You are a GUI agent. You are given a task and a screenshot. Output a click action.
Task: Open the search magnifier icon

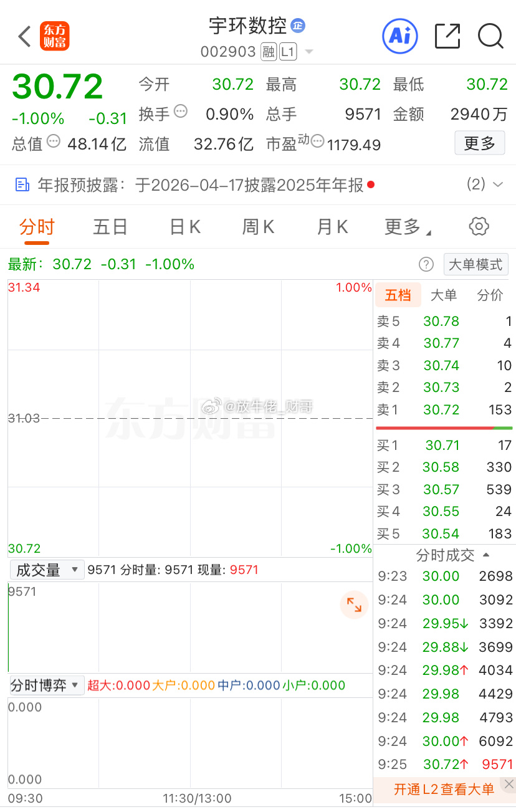[491, 36]
